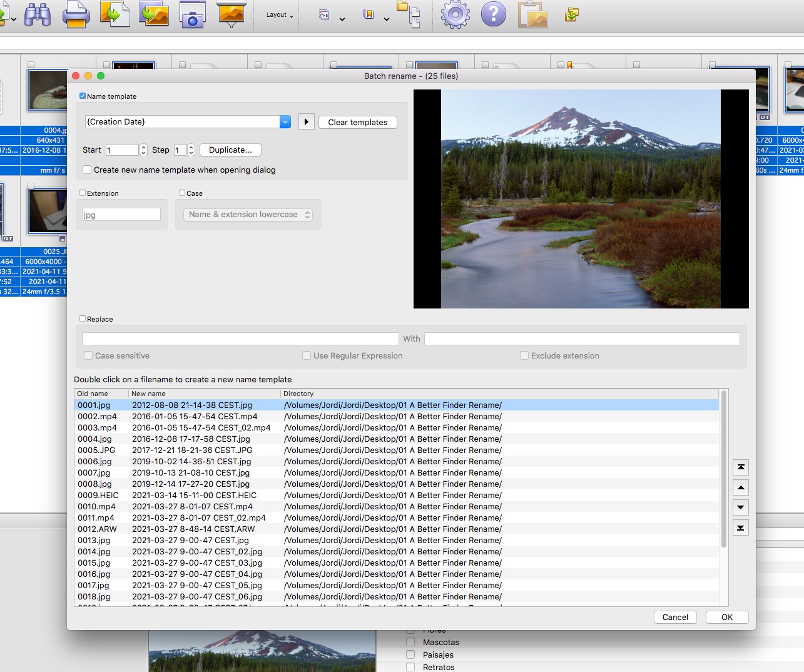Click the clipboard image paste icon
Screen dimensions: 804x672
pyautogui.click(x=532, y=14)
